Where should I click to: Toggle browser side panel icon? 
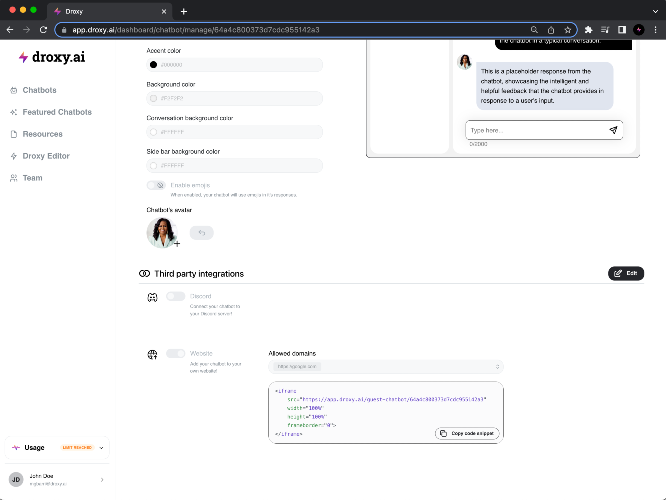point(622,30)
